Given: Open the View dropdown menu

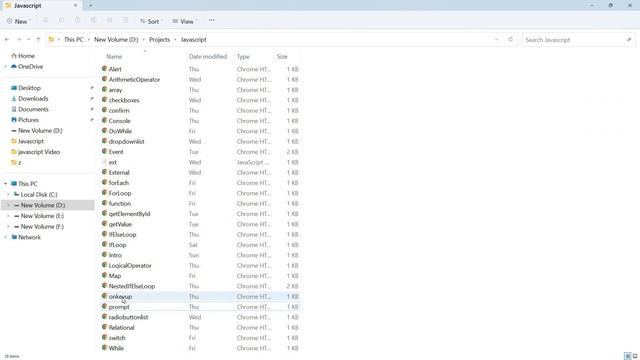Looking at the screenshot, I should pos(184,21).
